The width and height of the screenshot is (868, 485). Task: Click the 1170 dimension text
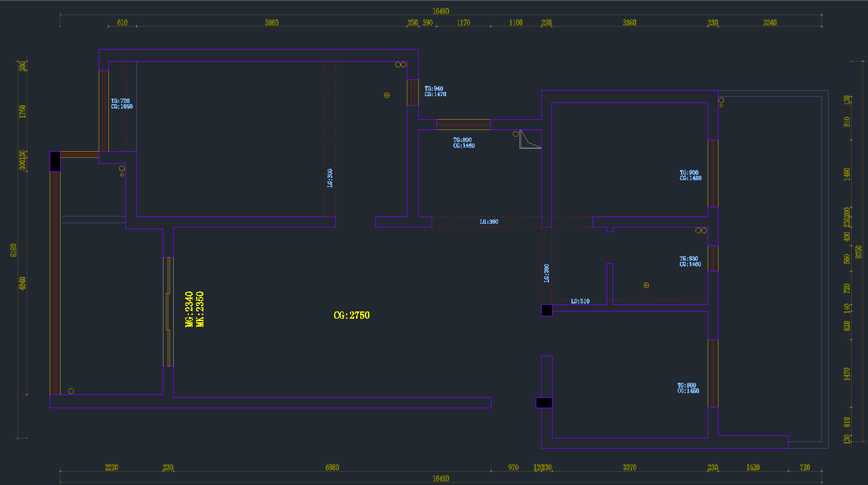464,23
